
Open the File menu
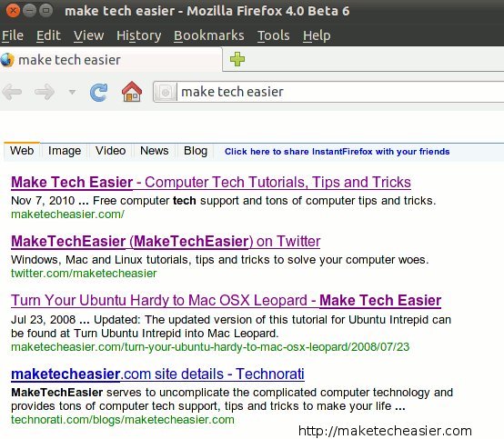[13, 35]
